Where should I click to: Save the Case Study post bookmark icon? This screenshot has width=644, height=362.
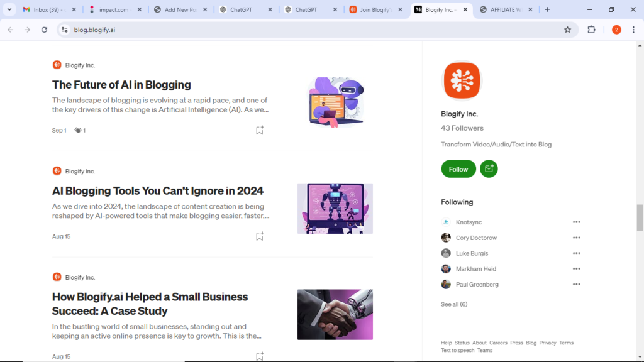click(x=260, y=356)
